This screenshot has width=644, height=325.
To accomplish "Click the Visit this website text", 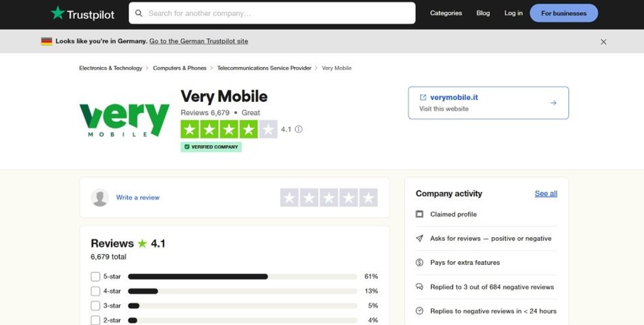I will pyautogui.click(x=444, y=109).
